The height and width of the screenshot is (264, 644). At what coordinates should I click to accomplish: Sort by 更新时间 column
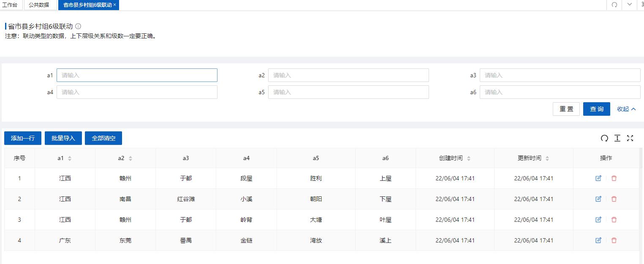(547, 158)
